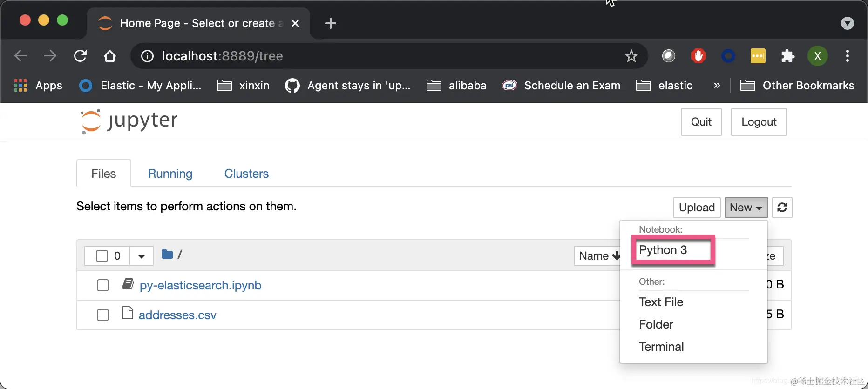Open the browser Extensions puzzle icon
This screenshot has height=389, width=868.
pos(787,56)
